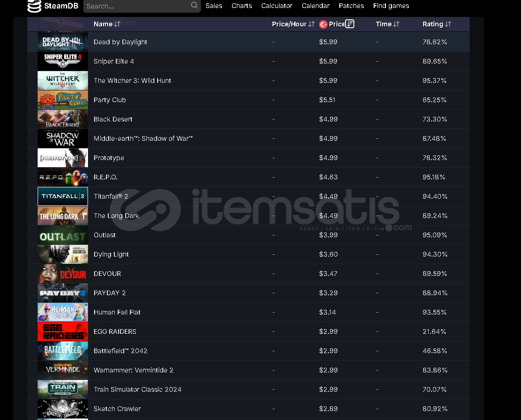Open Train Simulator Classic 2024 link
The image size is (521, 420).
pyautogui.click(x=137, y=389)
